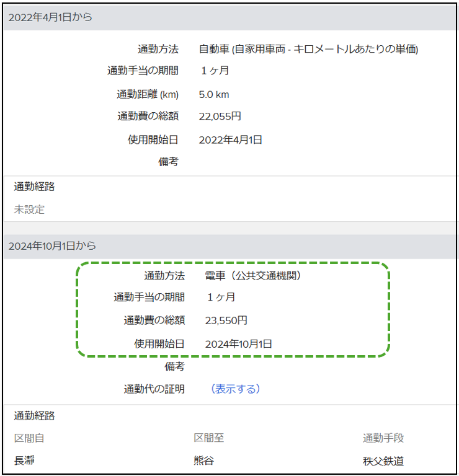Click the 電車（公共交通機関） method value

pyautogui.click(x=253, y=276)
